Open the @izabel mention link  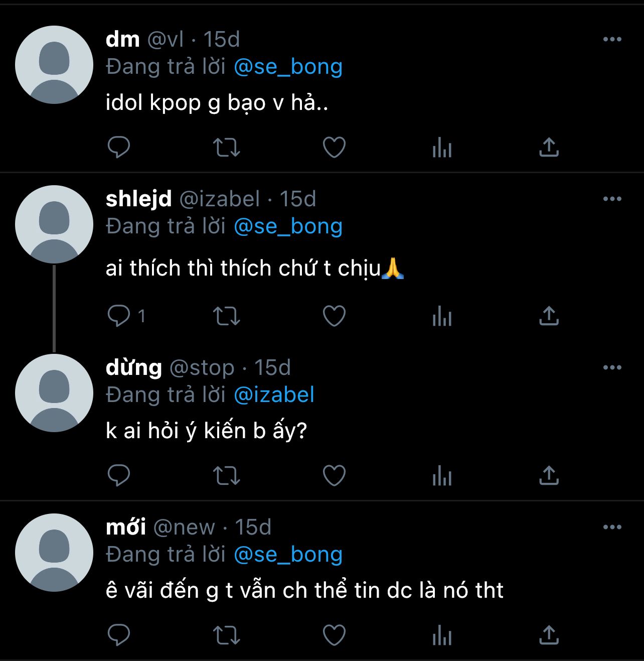point(274,394)
